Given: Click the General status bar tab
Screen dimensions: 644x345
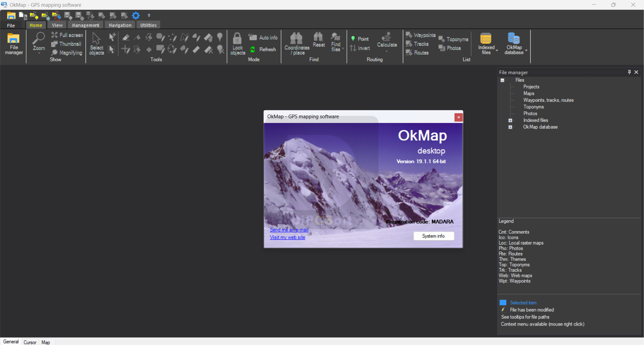Looking at the screenshot, I should point(11,342).
